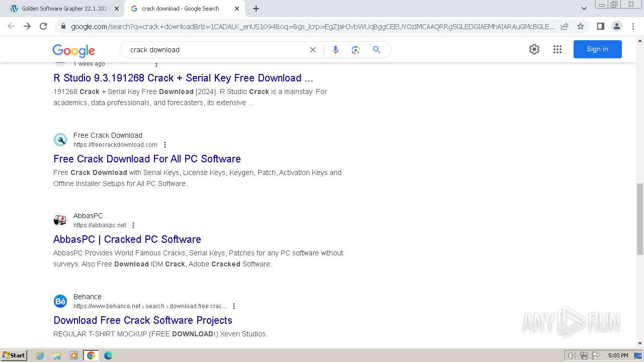Start voice search with microphone
The height and width of the screenshot is (362, 644).
pyautogui.click(x=336, y=50)
